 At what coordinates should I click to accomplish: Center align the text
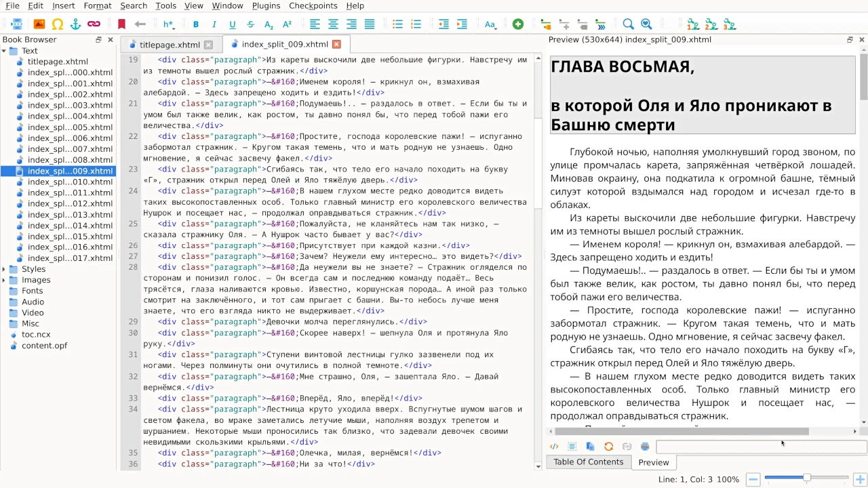click(334, 24)
